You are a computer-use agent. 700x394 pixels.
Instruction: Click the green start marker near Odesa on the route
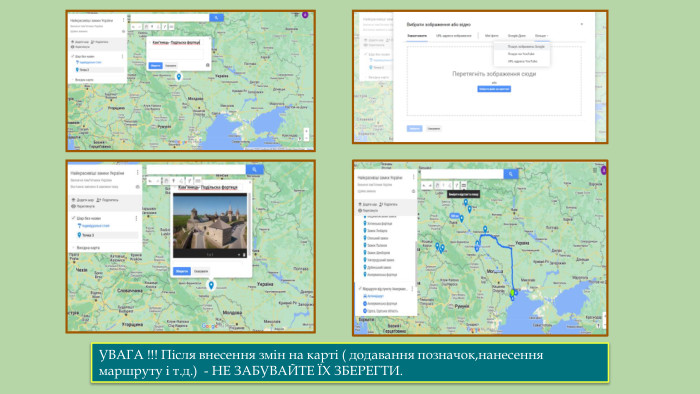(512, 293)
